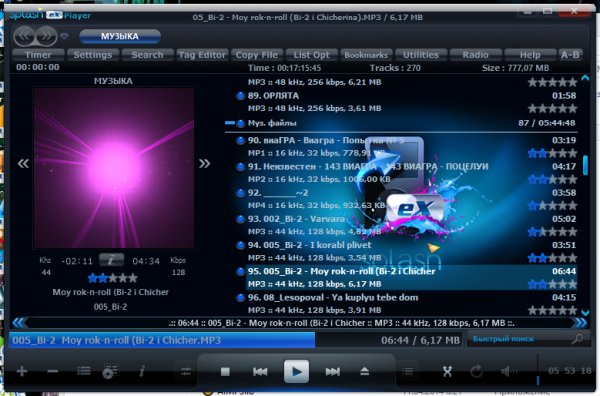600x396 pixels.
Task: Open the Help menu
Action: point(530,55)
